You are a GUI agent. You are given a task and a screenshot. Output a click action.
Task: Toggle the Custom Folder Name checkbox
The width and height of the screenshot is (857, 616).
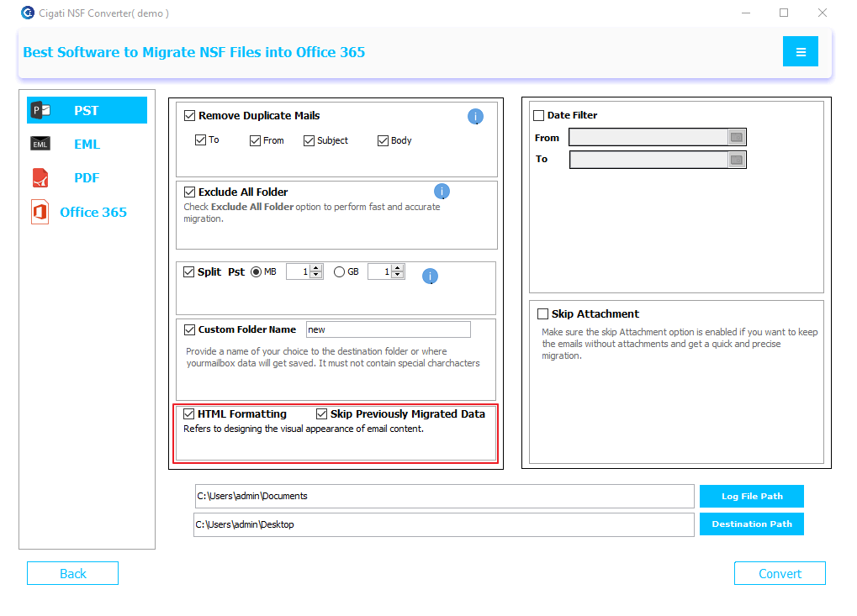[x=190, y=329]
